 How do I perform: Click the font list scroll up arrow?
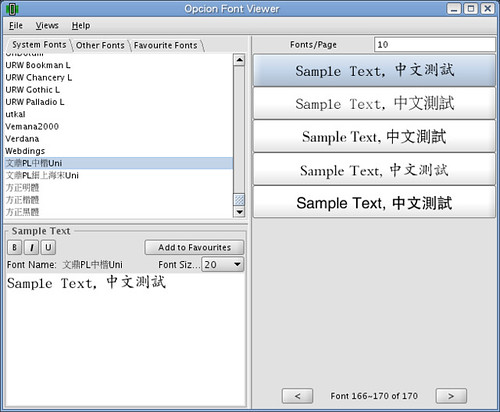239,60
